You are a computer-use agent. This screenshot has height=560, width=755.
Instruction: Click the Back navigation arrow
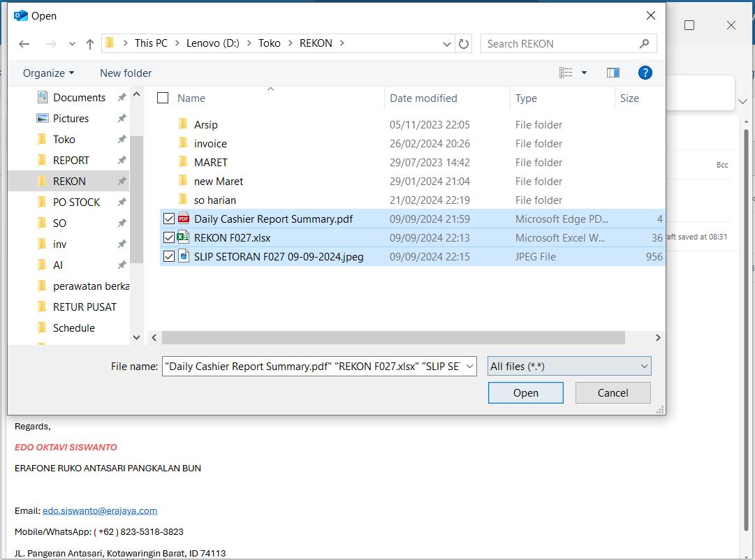pyautogui.click(x=24, y=44)
